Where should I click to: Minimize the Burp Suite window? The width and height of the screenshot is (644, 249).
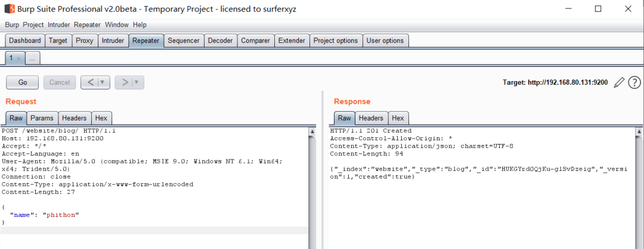click(x=568, y=8)
